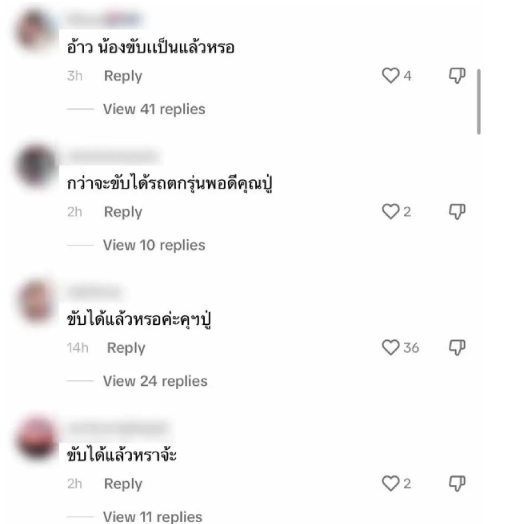
Task: Like the comment with 36 likes
Action: 390,348
